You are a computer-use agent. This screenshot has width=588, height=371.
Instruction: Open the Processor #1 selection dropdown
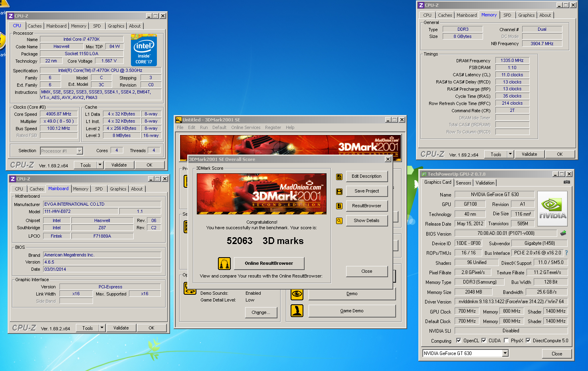pyautogui.click(x=80, y=151)
